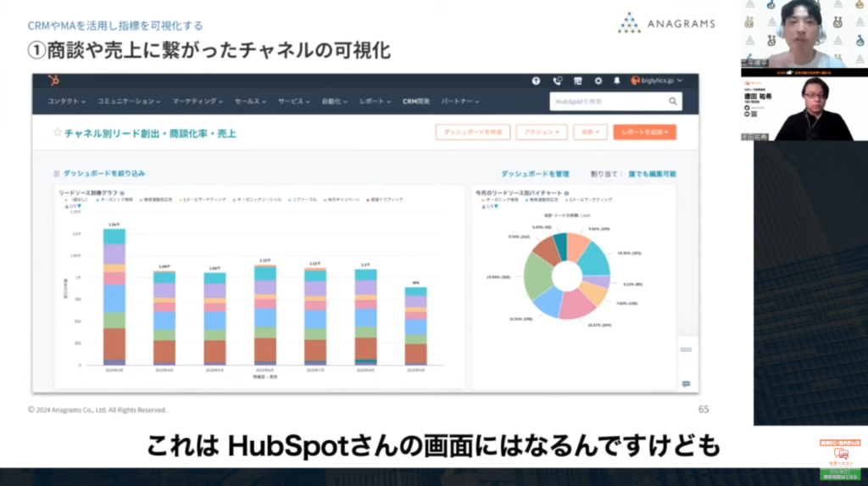The height and width of the screenshot is (486, 868).
Task: Expand the マーケティング menu
Action: (198, 102)
